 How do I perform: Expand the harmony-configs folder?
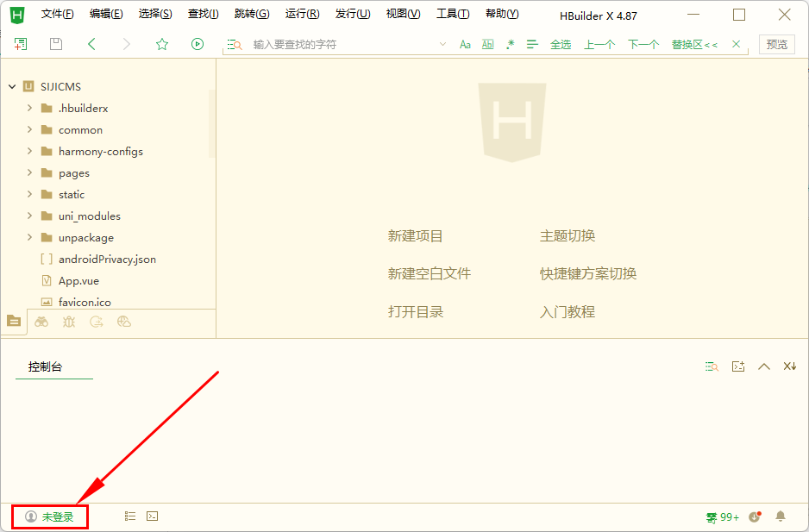pyautogui.click(x=29, y=151)
